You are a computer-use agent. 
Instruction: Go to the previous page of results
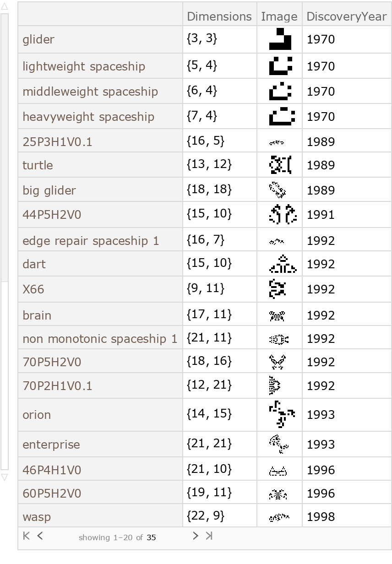(40, 536)
